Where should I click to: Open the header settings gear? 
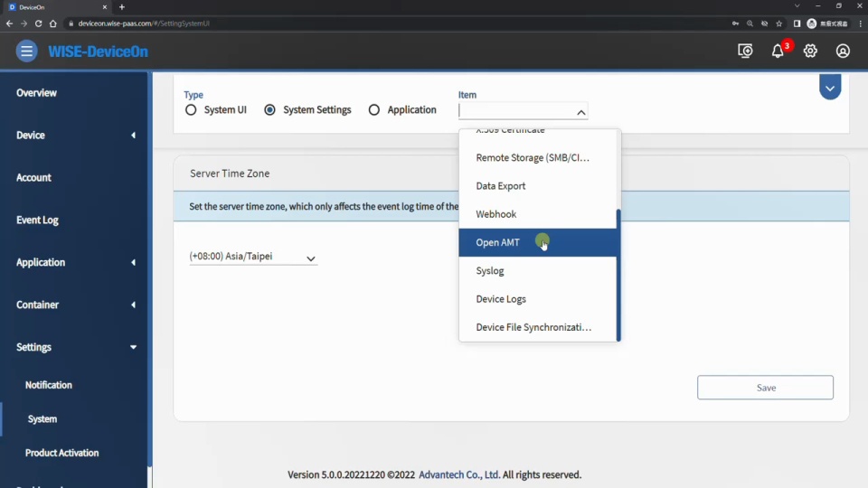click(x=810, y=51)
